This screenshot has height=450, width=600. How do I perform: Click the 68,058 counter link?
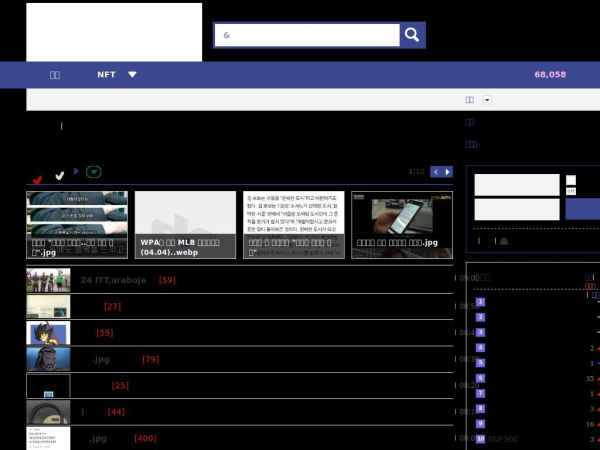coord(550,75)
